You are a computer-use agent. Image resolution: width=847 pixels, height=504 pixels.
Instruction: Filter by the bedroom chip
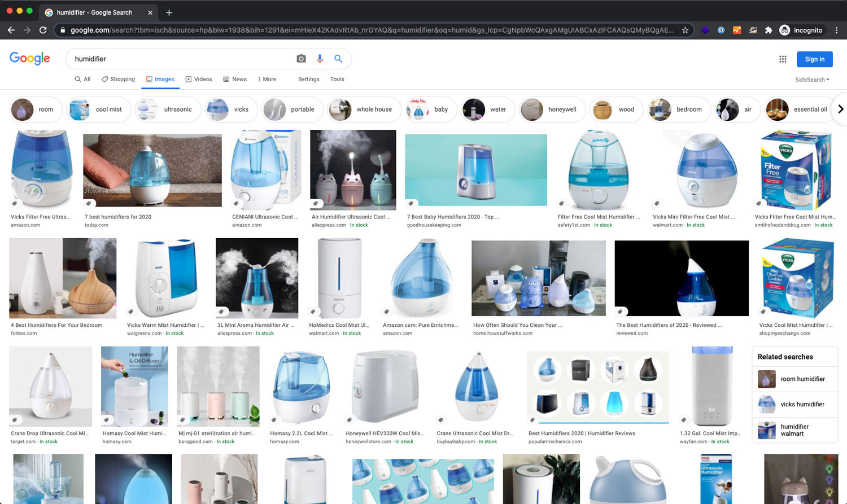(x=679, y=109)
